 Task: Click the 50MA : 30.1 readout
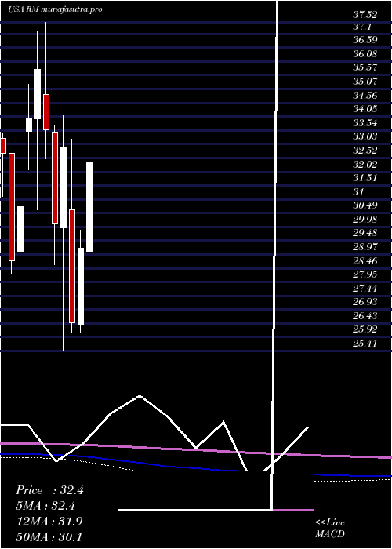49,536
